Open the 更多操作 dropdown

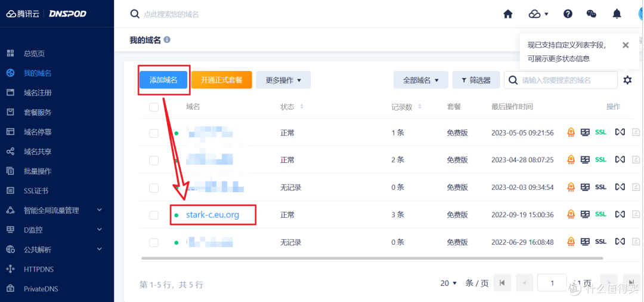click(x=283, y=80)
